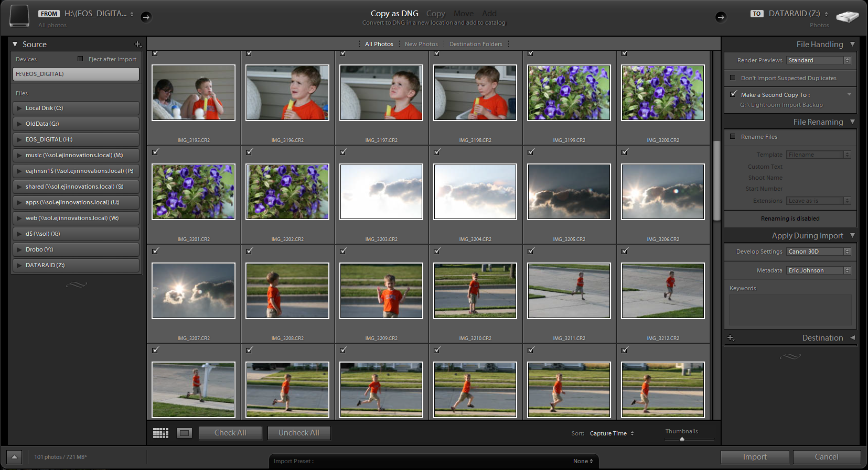
Task: Select thumbnail IMG_3205.CR2
Action: pos(569,192)
